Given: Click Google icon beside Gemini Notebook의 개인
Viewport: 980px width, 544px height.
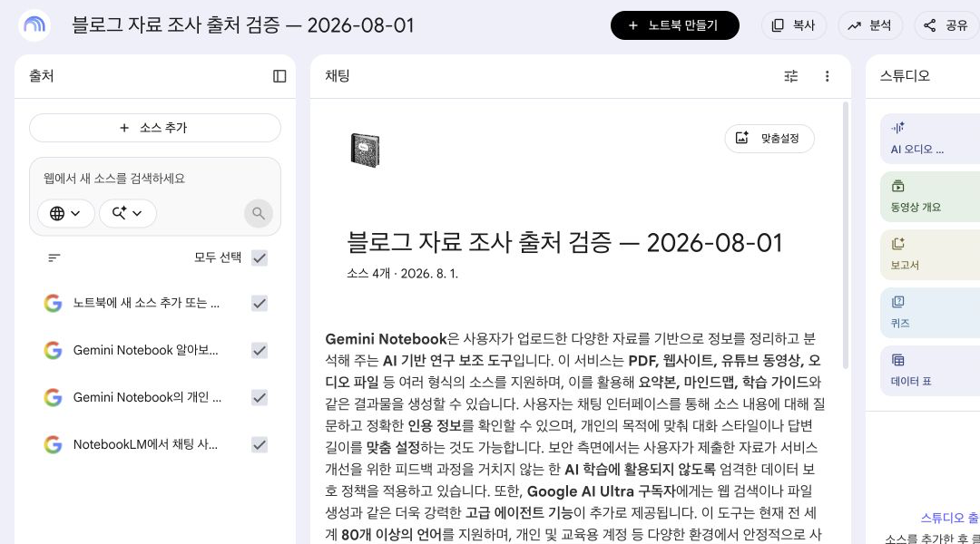Looking at the screenshot, I should coord(54,397).
